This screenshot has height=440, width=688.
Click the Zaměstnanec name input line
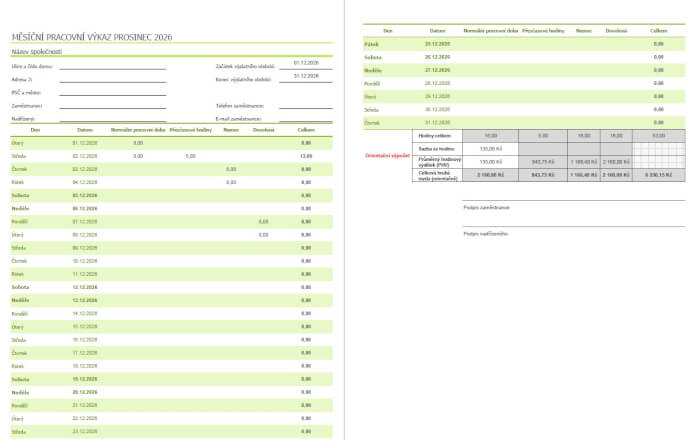click(112, 105)
